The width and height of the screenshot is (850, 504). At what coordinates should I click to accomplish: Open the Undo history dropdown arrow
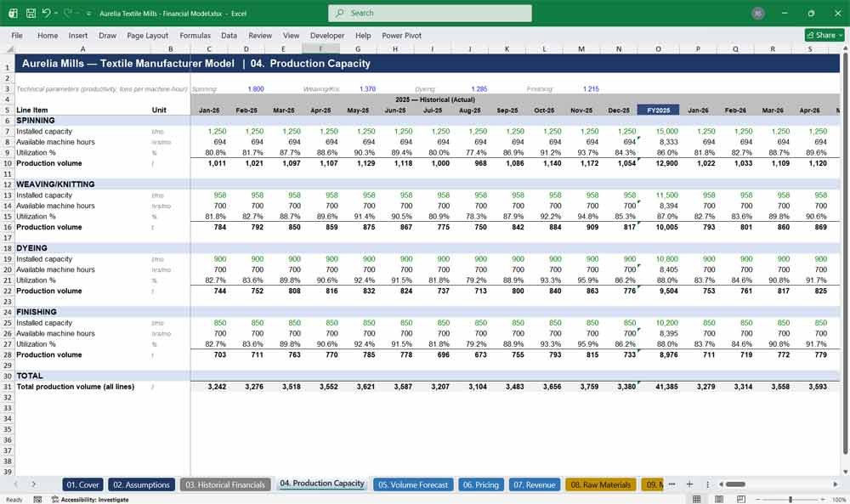pos(56,14)
